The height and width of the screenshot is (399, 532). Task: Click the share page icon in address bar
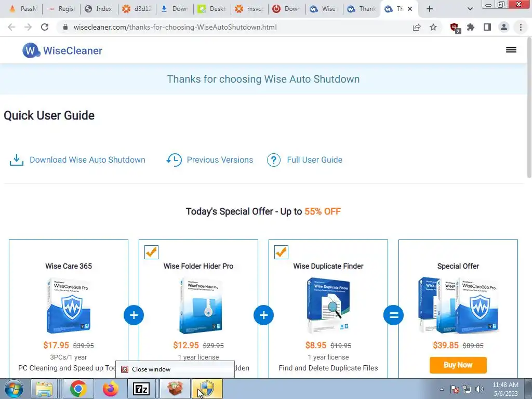click(417, 27)
